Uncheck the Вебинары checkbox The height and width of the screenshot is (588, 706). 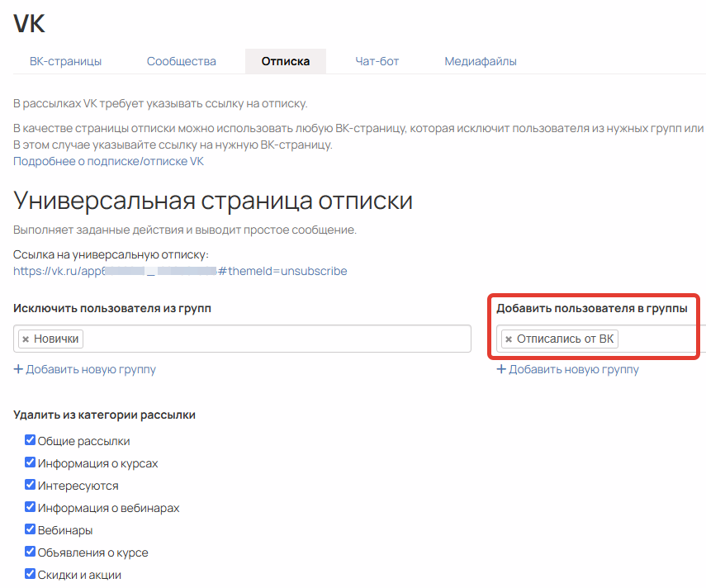pos(31,529)
